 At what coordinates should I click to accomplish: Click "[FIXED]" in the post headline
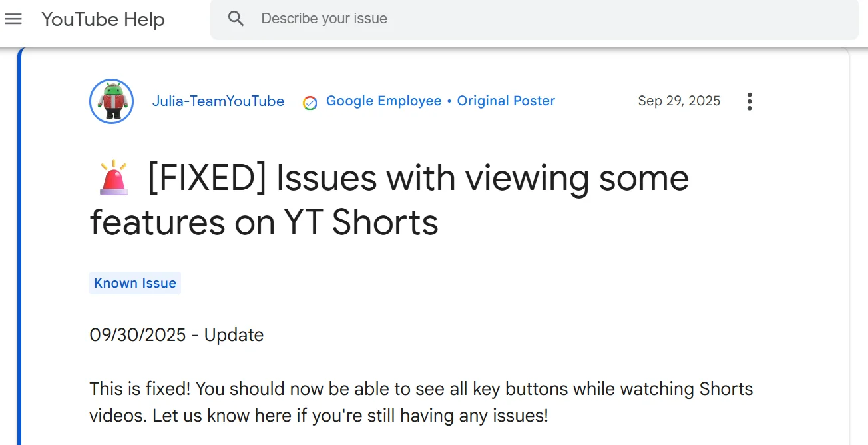pos(206,179)
